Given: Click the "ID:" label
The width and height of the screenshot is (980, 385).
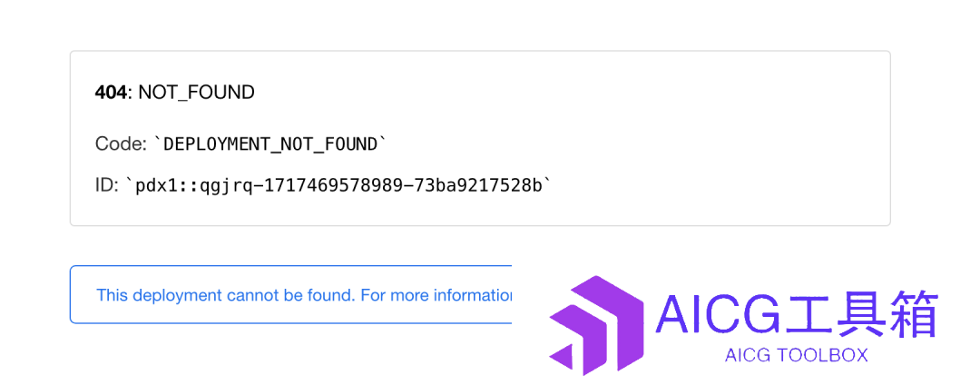Looking at the screenshot, I should 107,185.
